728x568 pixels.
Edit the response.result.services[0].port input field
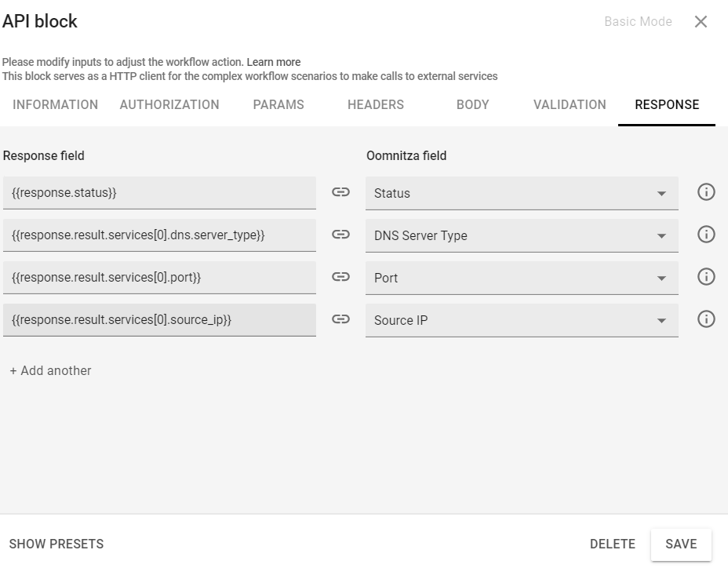point(159,278)
